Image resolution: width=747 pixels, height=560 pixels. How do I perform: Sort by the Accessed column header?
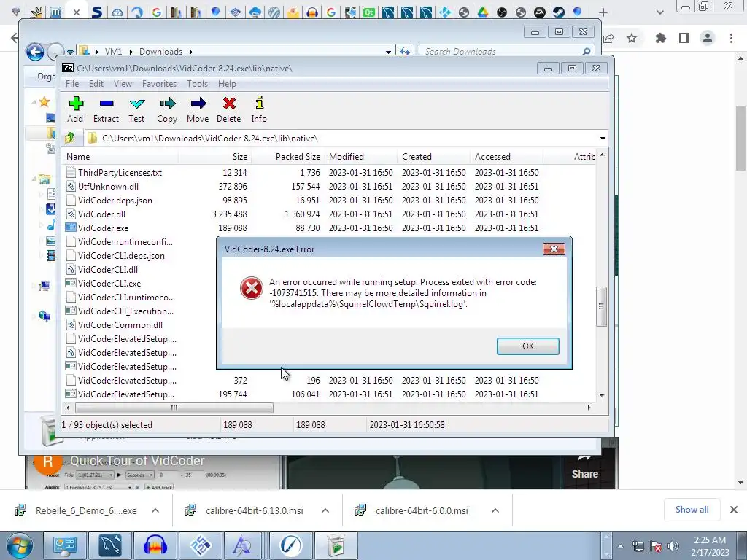click(x=506, y=157)
